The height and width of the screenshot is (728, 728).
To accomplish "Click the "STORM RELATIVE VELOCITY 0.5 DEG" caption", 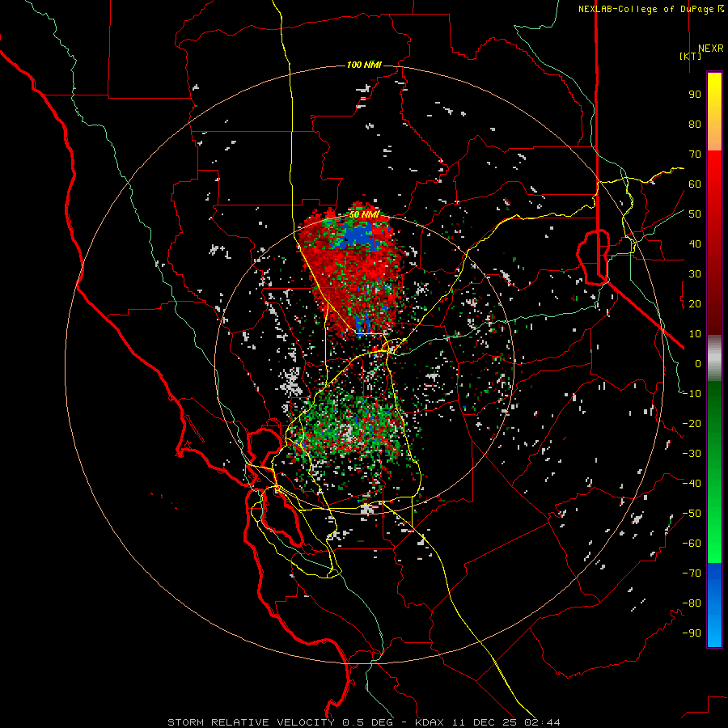I will point(280,722).
